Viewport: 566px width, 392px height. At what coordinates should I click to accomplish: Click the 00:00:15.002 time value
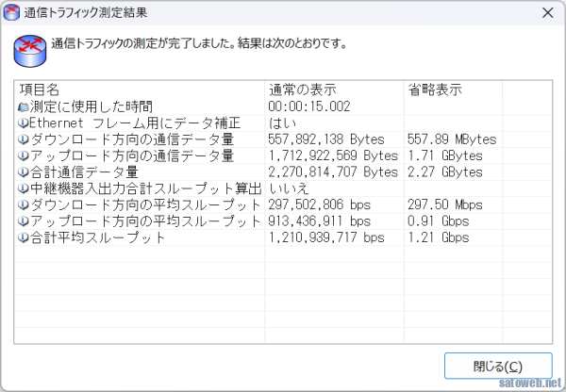pyautogui.click(x=308, y=107)
